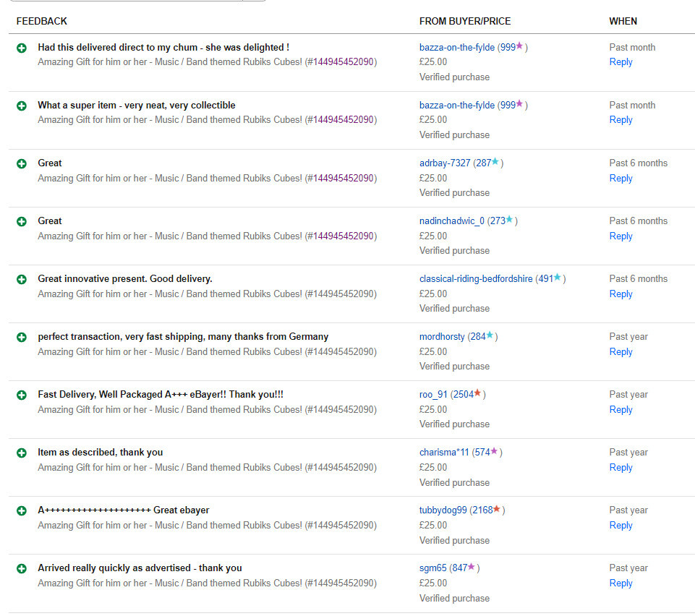Open adrbay-7327 buyer profile
The width and height of the screenshot is (695, 616).
click(x=445, y=163)
